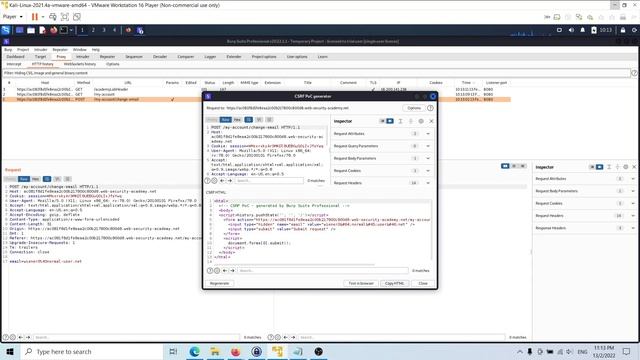Click the Burp Suite taskbar icon in Kali panel
Screen dimensions: 640x360
(140, 31)
